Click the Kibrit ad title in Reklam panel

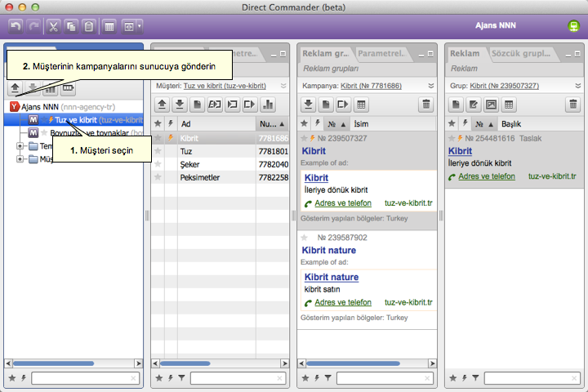tap(460, 151)
